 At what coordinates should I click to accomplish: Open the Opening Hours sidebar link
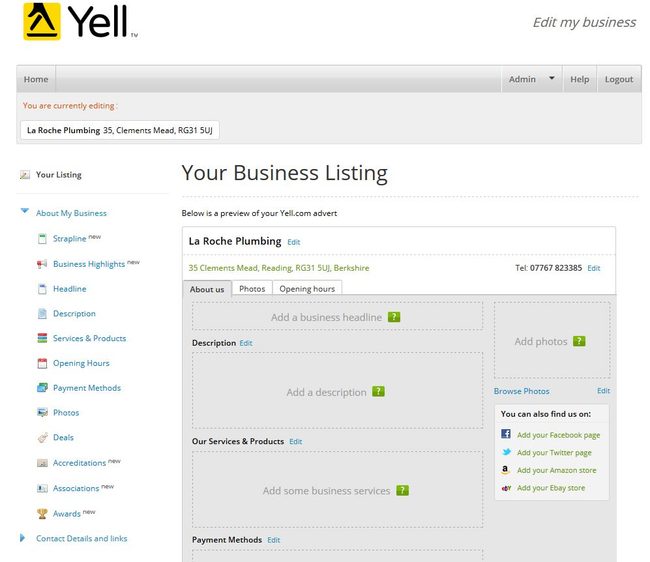pos(81,363)
